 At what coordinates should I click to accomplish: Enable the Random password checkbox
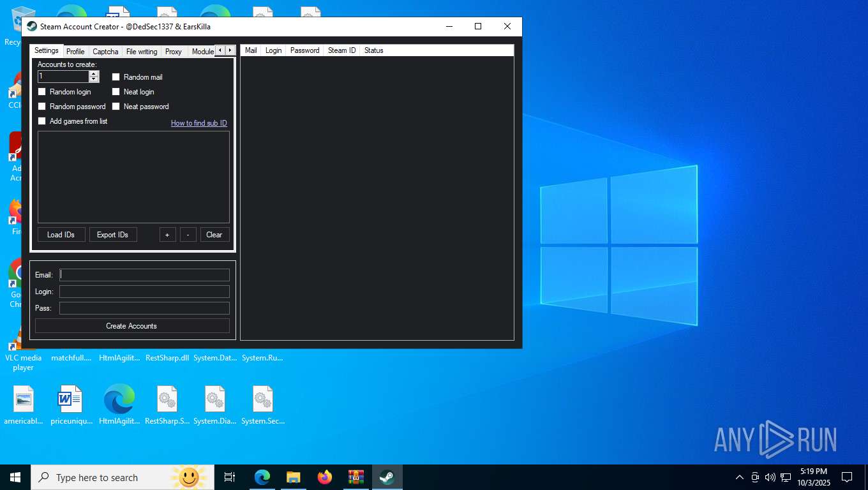tap(42, 107)
